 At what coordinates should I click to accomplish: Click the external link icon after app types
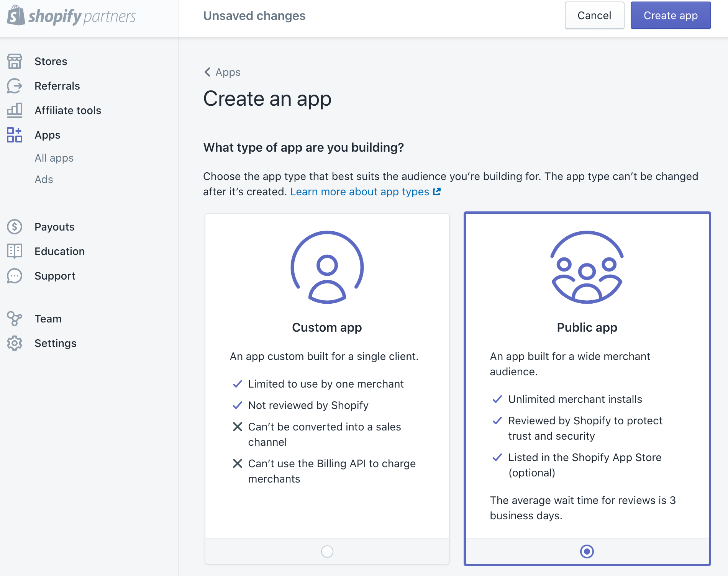[437, 191]
